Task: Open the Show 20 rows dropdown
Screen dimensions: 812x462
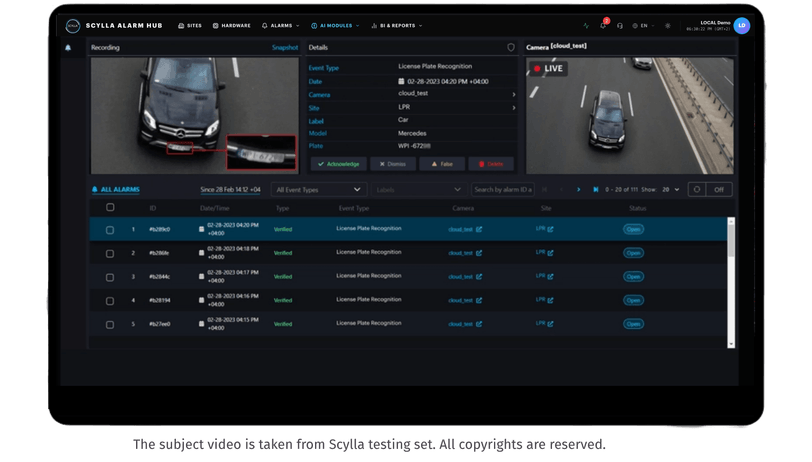Action: (x=670, y=190)
